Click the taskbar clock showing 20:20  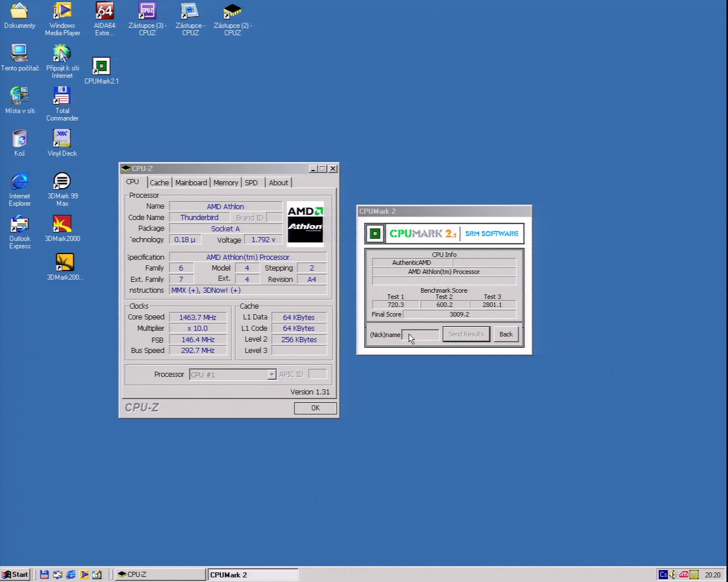713,575
